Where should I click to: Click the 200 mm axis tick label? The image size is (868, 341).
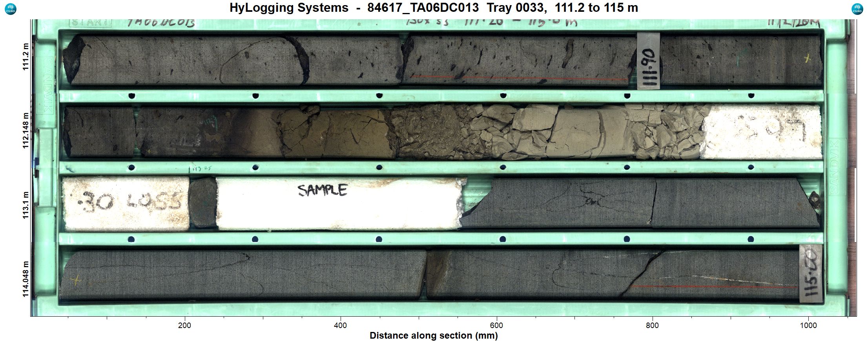click(184, 325)
